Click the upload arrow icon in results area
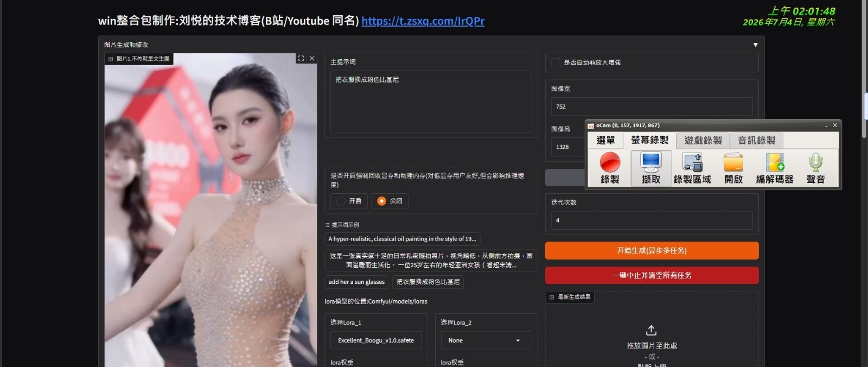This screenshot has width=868, height=367. pyautogui.click(x=652, y=330)
